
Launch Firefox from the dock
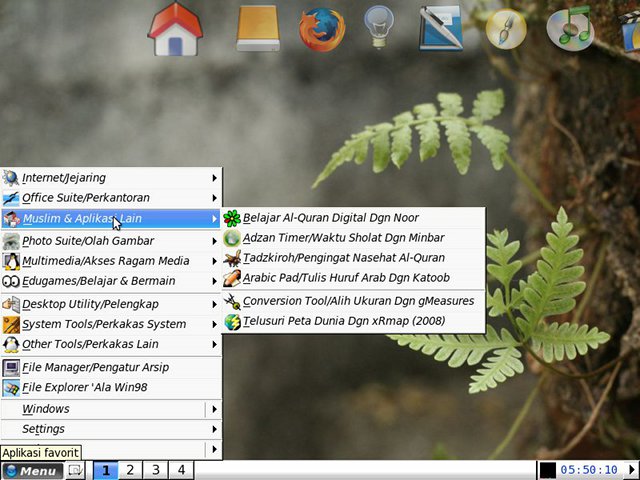pos(322,29)
